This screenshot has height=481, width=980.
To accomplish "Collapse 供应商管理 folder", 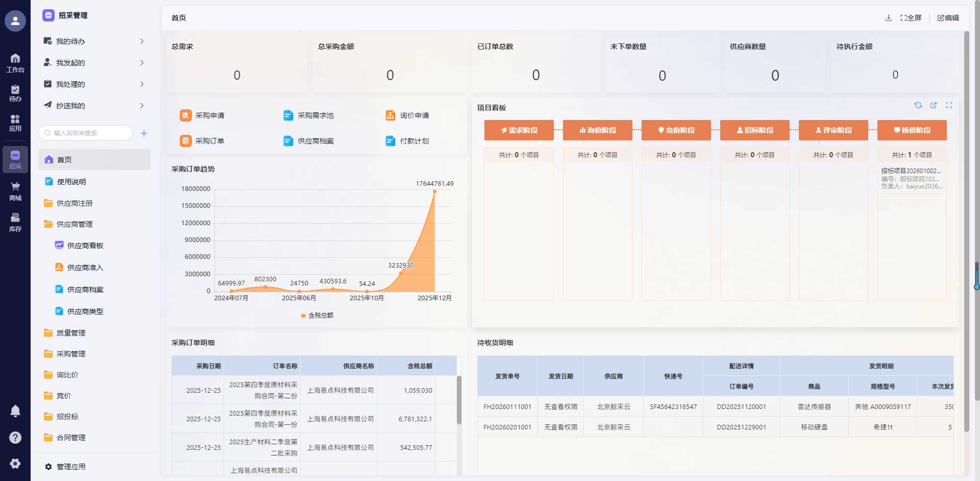I will point(94,224).
